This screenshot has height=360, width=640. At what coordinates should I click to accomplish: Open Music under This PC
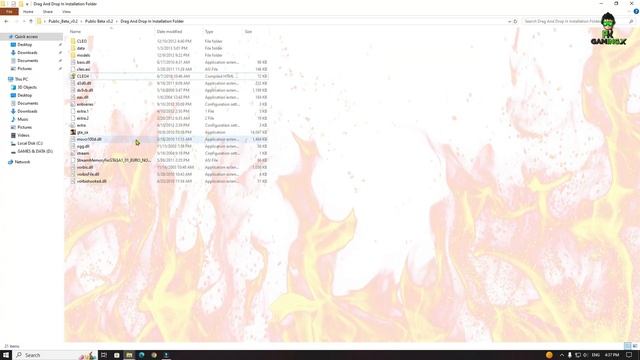[x=23, y=119]
